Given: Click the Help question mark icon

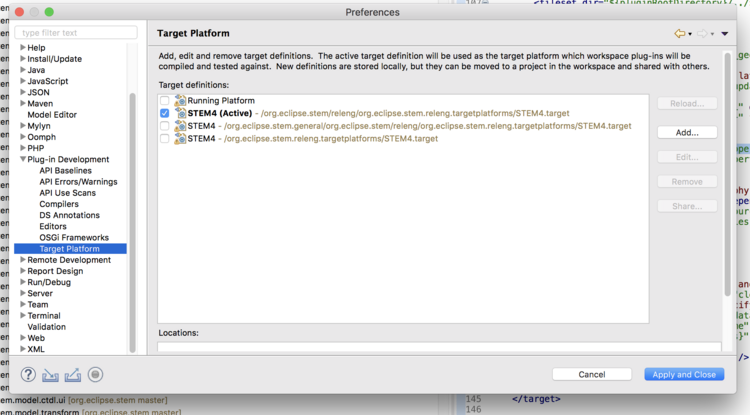Looking at the screenshot, I should tap(30, 374).
